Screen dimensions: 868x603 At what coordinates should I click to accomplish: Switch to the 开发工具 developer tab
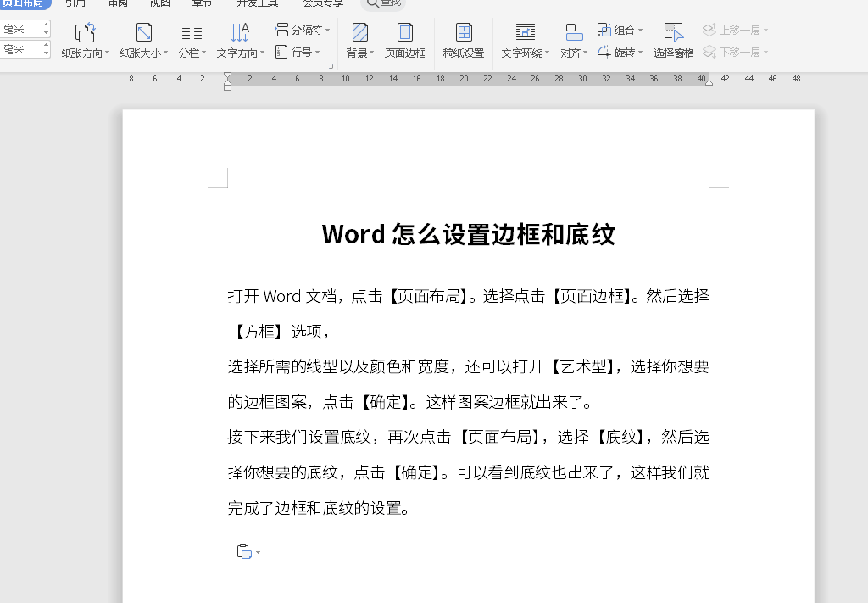coord(258,3)
